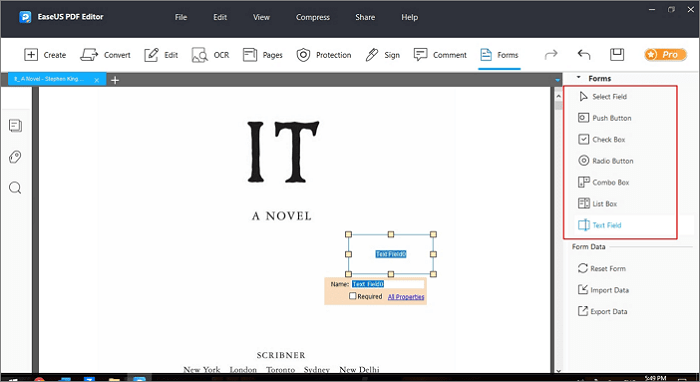Toggle the Required checkbox
700x382 pixels.
[x=352, y=296]
